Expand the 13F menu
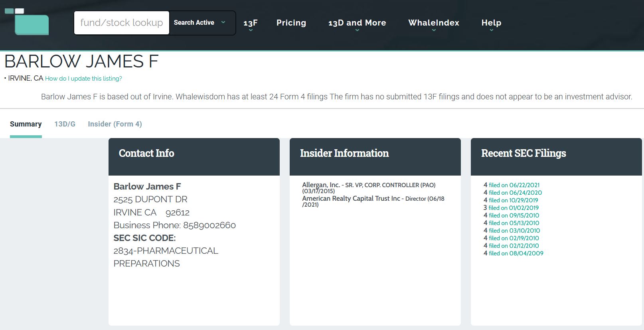Image resolution: width=644 pixels, height=330 pixels. pos(251,24)
